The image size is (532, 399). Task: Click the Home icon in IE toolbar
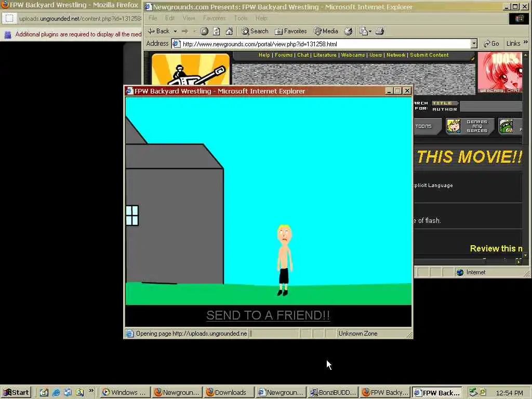tap(229, 31)
